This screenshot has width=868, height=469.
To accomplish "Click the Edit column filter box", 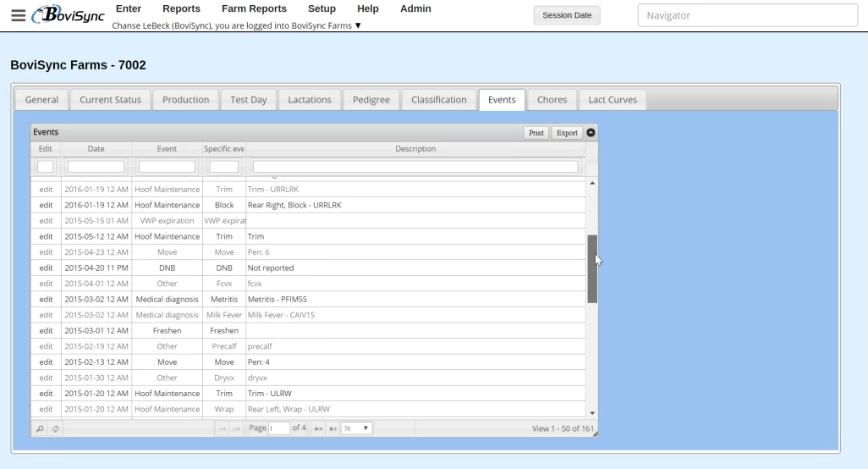I will (45, 166).
